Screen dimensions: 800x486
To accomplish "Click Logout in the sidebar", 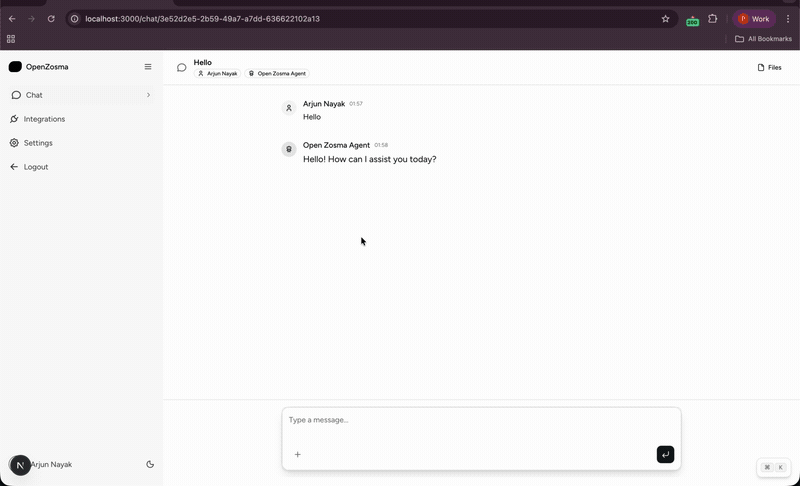I will pyautogui.click(x=35, y=167).
